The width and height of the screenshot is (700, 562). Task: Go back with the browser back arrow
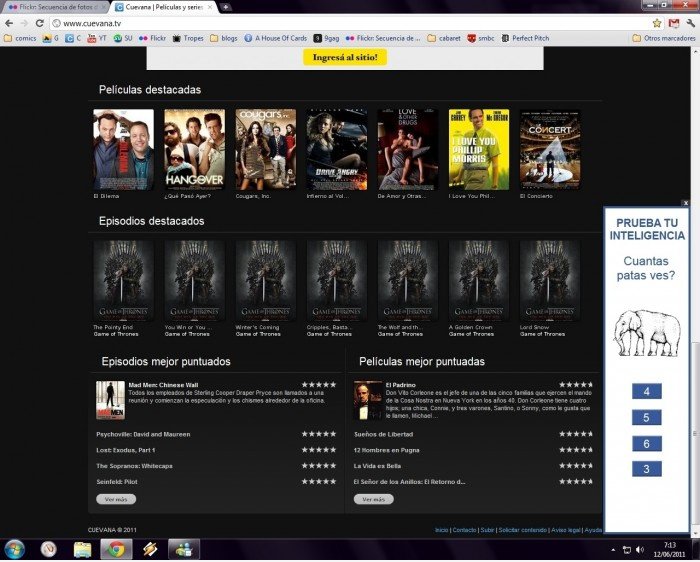[9, 23]
